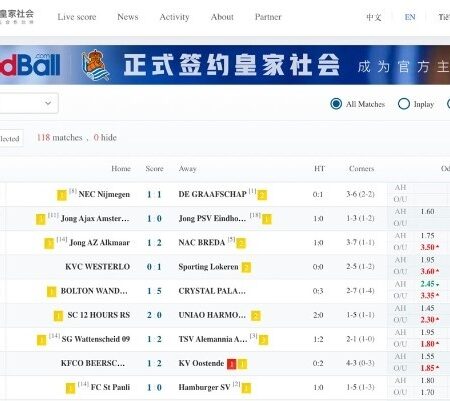The image size is (450, 401).
Task: Open the Live score menu
Action: point(77,17)
